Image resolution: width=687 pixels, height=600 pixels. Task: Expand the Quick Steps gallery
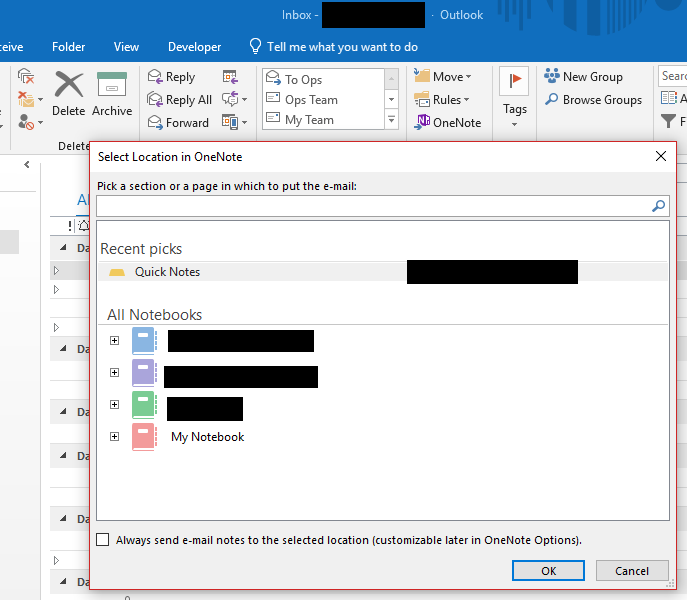pyautogui.click(x=391, y=120)
